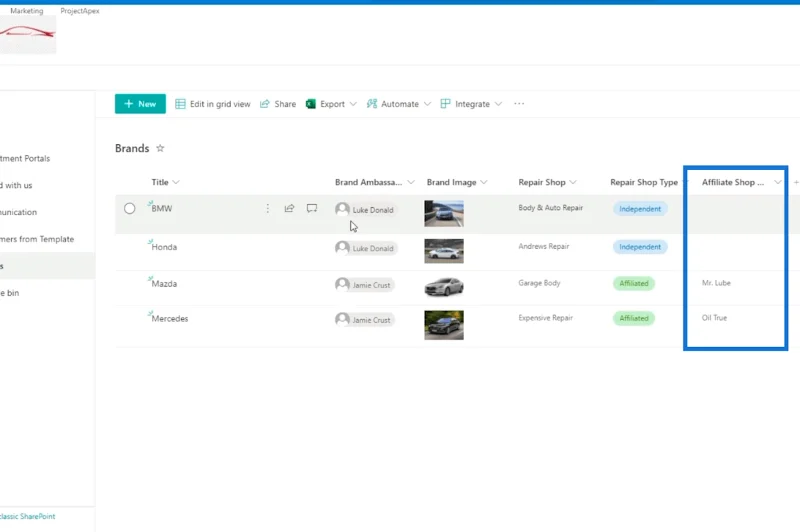The height and width of the screenshot is (532, 800).
Task: Expand the Automate dropdown chevron
Action: [428, 104]
